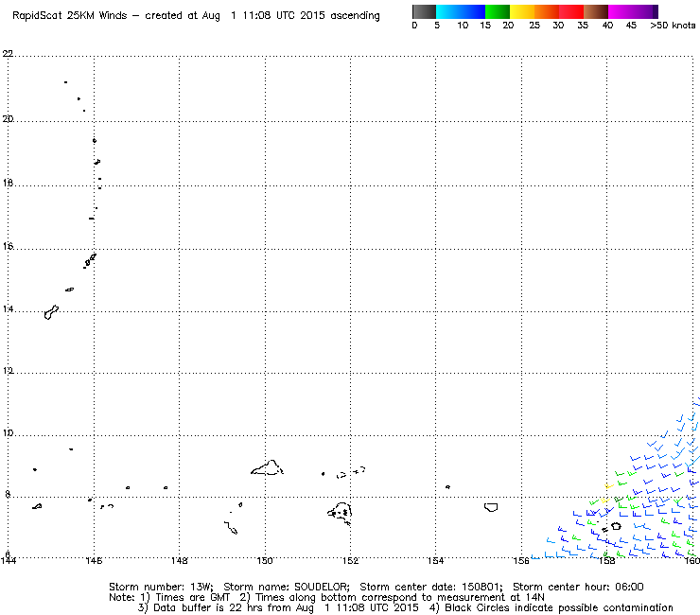Click the latitude label 20
Viewport: 700px width, 615px height.
pos(8,119)
